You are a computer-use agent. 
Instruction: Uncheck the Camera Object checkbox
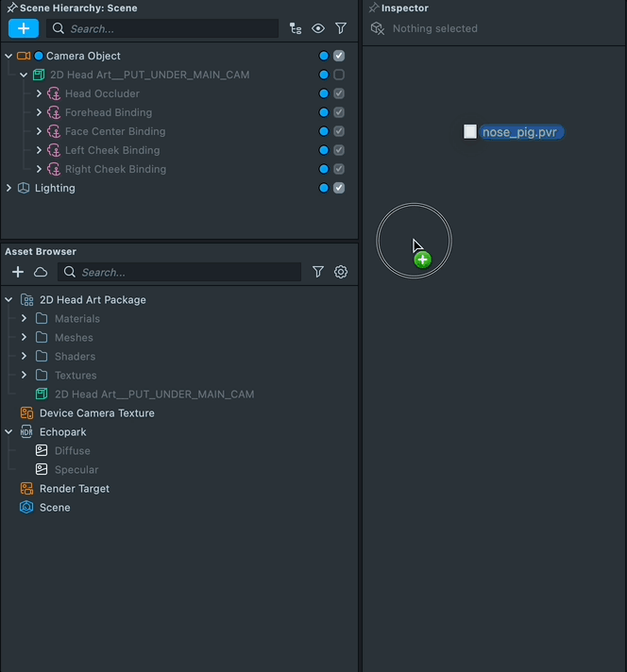click(339, 56)
